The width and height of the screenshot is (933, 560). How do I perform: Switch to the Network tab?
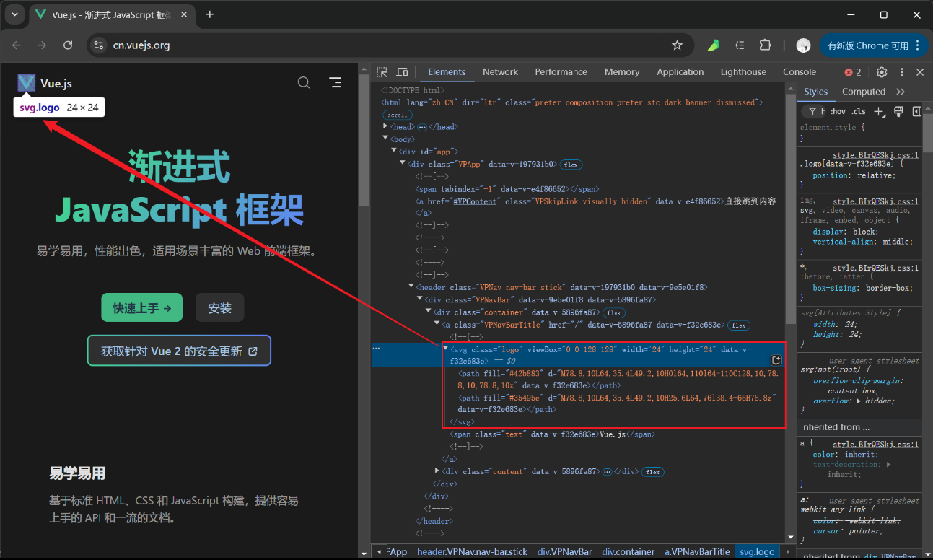tap(500, 72)
